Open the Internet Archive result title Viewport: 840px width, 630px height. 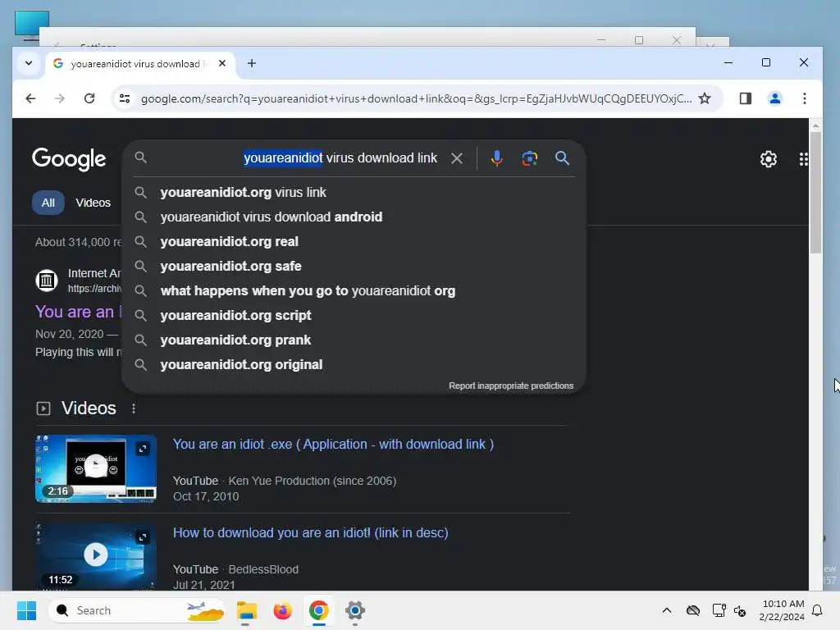(78, 312)
